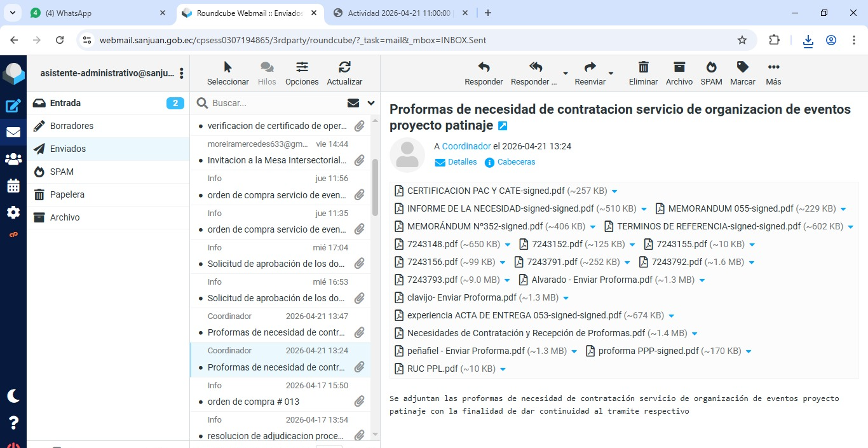
Task: Open the calendar icon in left sidebar
Action: (x=13, y=186)
